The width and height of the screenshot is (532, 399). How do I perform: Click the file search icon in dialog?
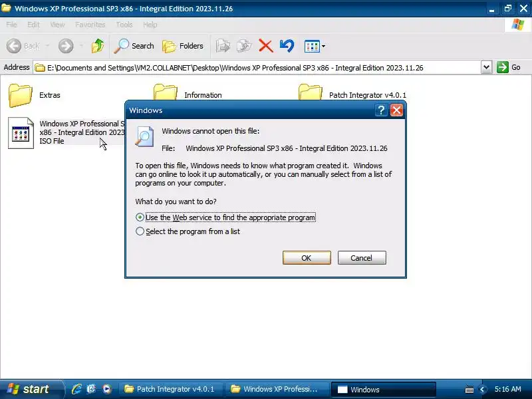click(144, 136)
